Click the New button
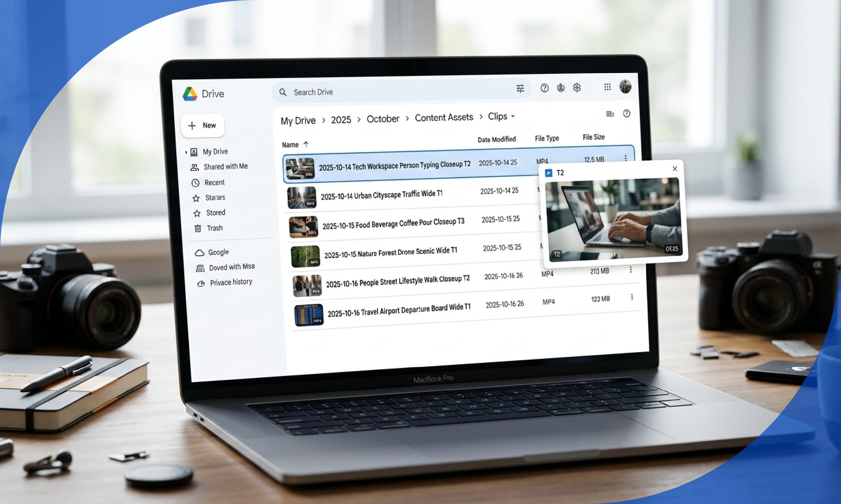This screenshot has height=504, width=841. [203, 126]
